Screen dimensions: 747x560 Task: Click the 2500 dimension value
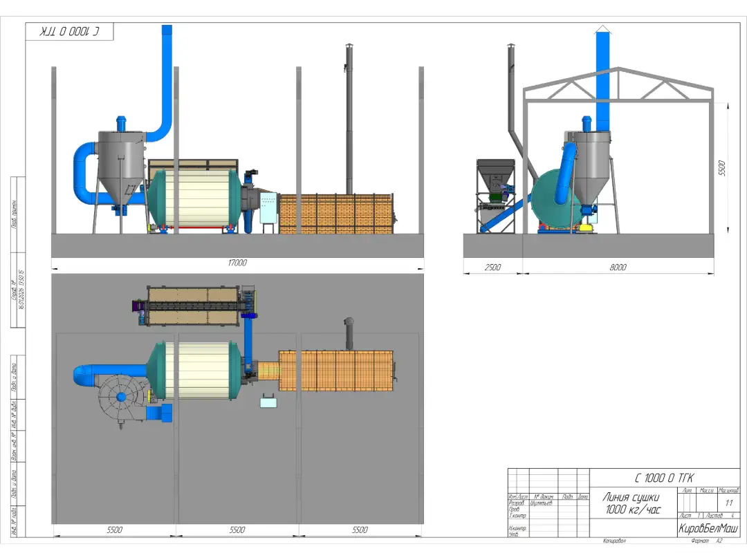492,267
